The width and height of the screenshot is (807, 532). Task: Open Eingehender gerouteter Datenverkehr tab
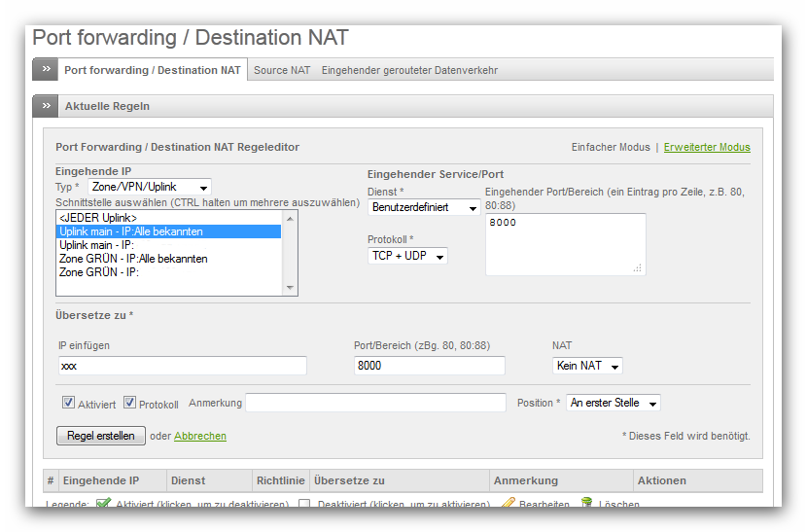409,70
